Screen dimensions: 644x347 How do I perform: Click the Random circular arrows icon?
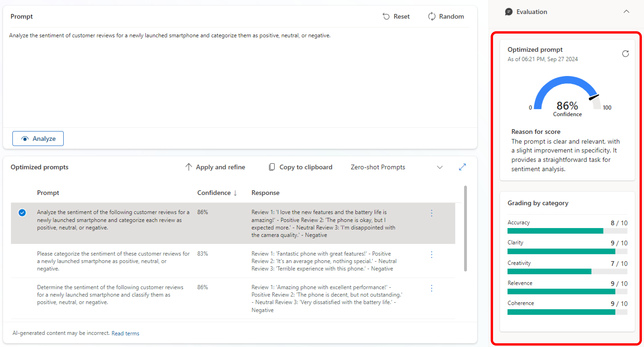pyautogui.click(x=432, y=17)
